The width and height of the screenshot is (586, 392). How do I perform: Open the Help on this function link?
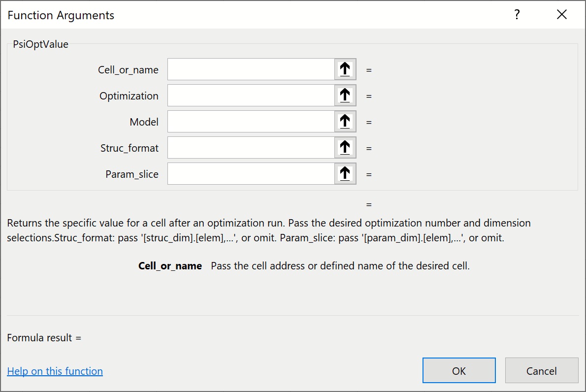coord(55,371)
